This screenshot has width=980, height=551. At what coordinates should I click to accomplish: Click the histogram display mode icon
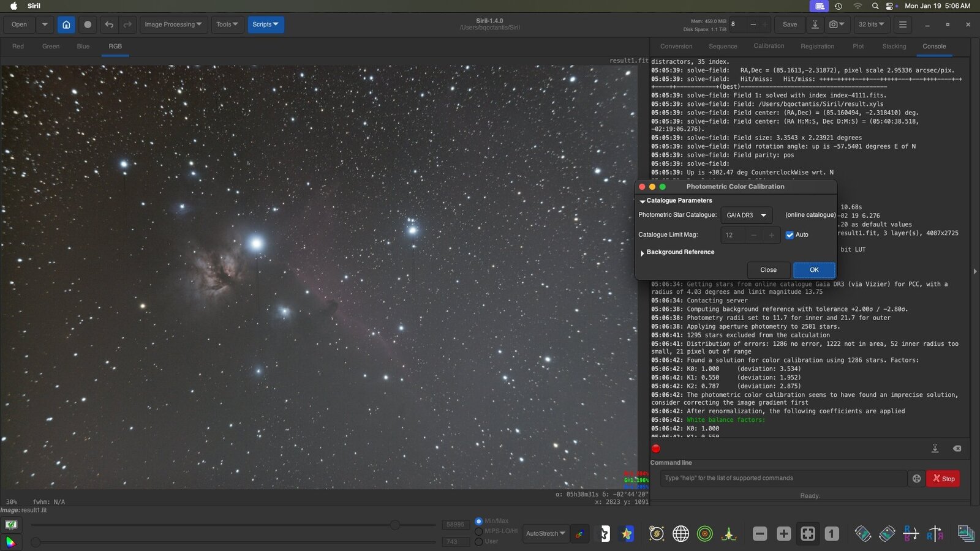[x=10, y=525]
